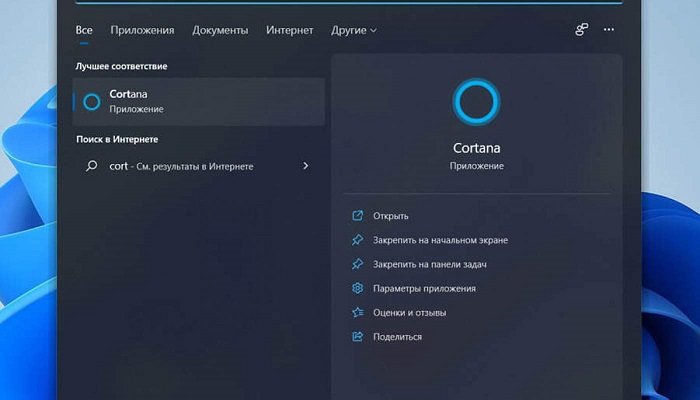Select Поделиться option
The width and height of the screenshot is (700, 400).
[397, 337]
